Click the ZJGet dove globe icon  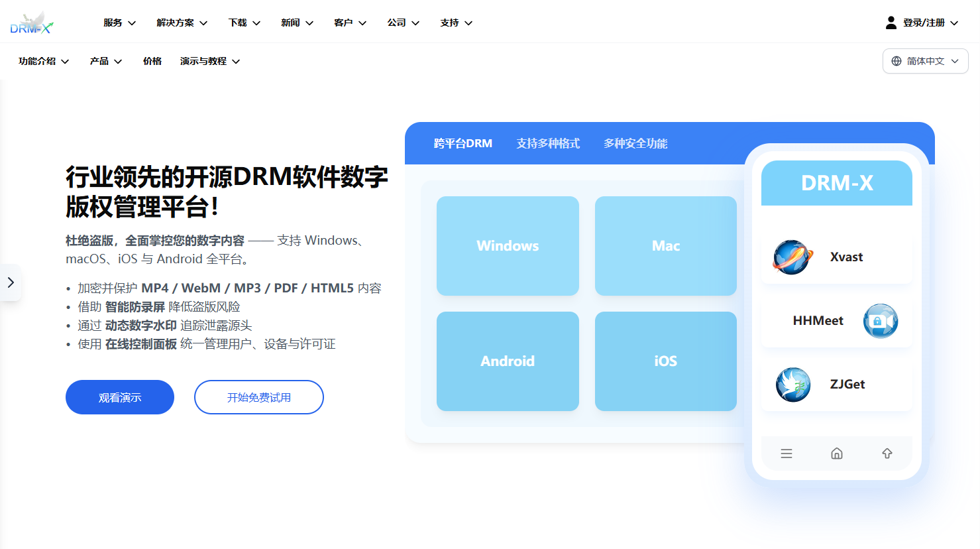(793, 385)
